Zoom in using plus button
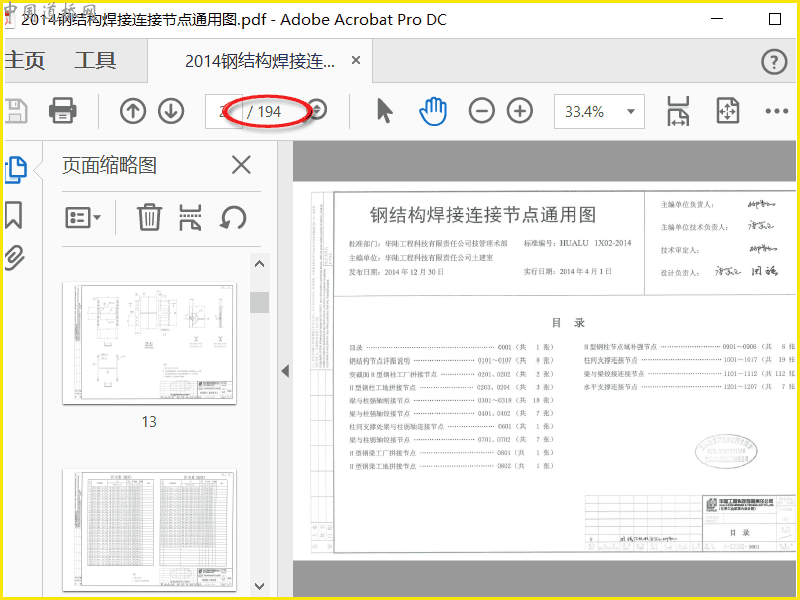Image resolution: width=800 pixels, height=600 pixels. pyautogui.click(x=520, y=111)
